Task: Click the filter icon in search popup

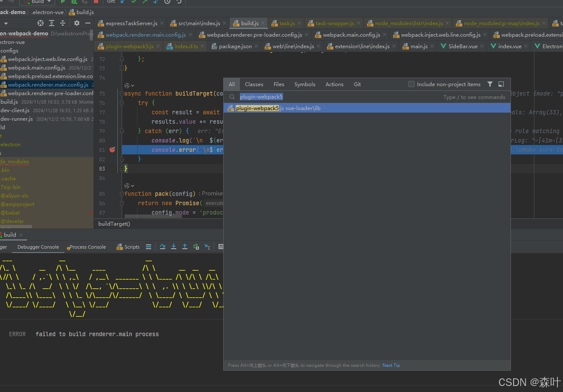Action: click(490, 84)
